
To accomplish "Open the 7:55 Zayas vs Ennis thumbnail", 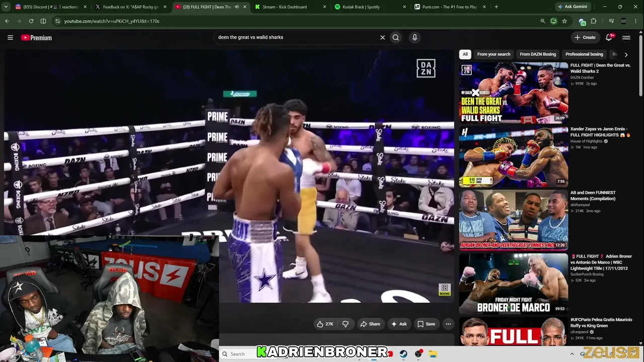I will 513,156.
